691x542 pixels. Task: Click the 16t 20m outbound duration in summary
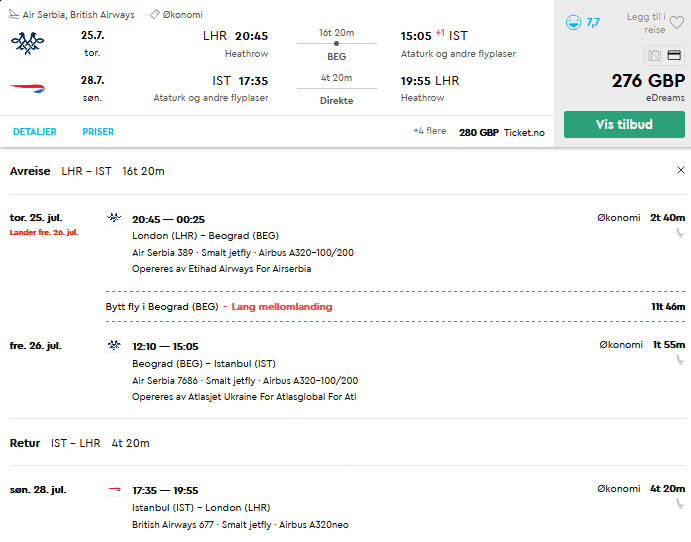coord(337,33)
